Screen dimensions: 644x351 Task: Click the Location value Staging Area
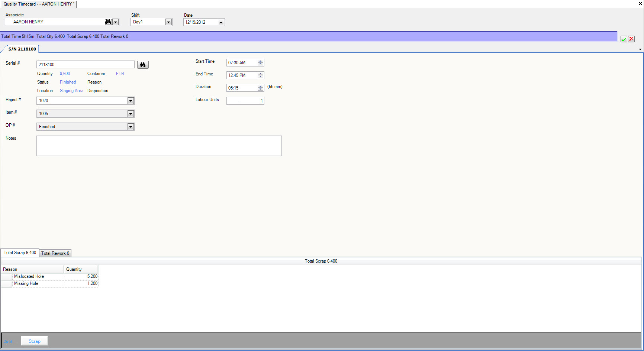71,91
